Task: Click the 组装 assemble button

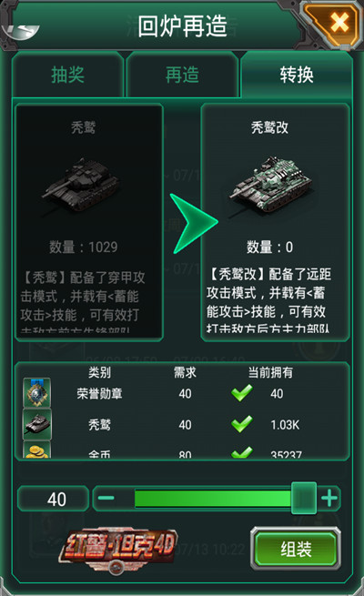Action: (x=296, y=549)
